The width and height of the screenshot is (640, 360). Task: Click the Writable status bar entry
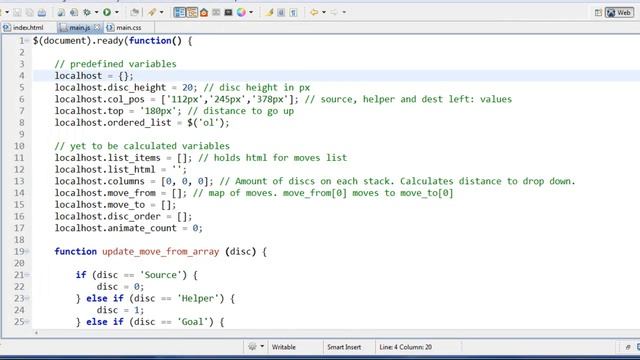(283, 347)
